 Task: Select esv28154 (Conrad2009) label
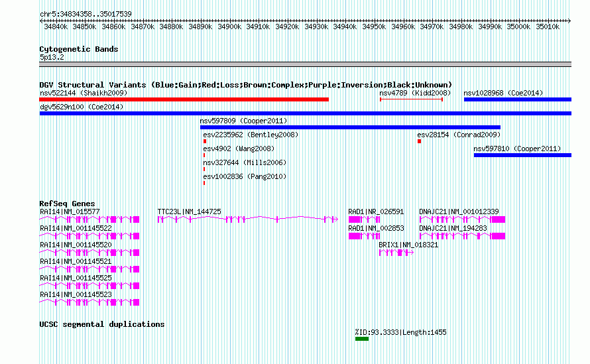459,135
